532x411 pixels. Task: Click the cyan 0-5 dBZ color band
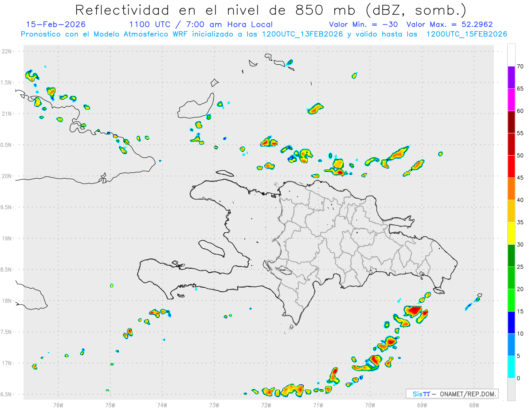pyautogui.click(x=512, y=367)
